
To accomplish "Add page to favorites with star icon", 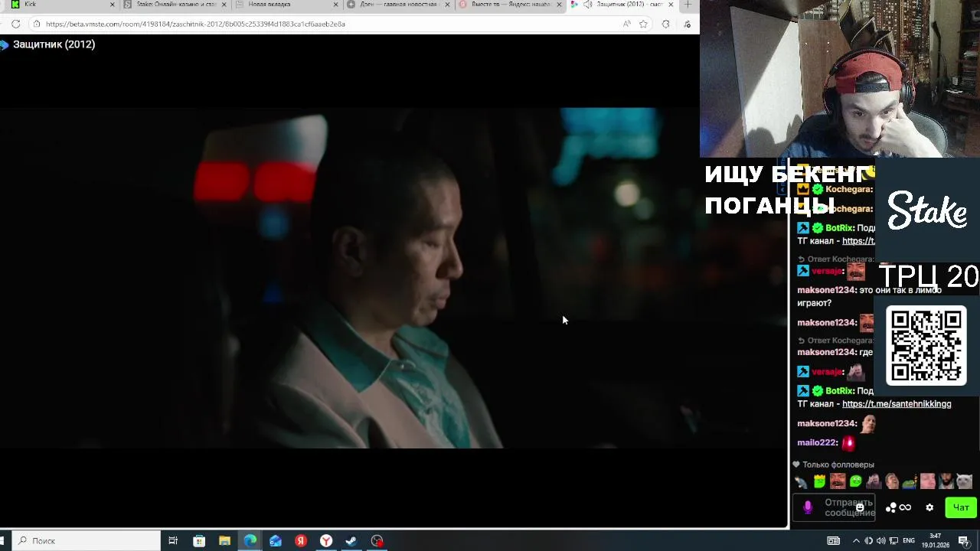I will pyautogui.click(x=643, y=24).
